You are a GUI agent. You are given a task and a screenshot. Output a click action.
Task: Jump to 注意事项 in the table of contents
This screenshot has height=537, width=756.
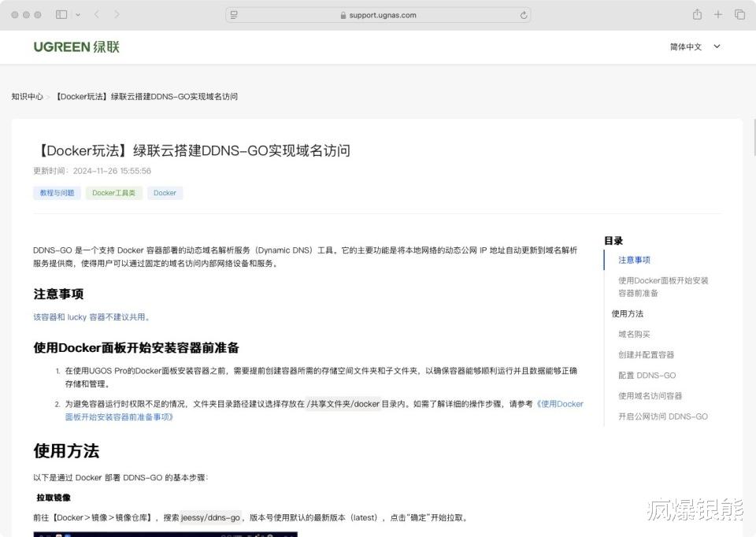click(634, 260)
